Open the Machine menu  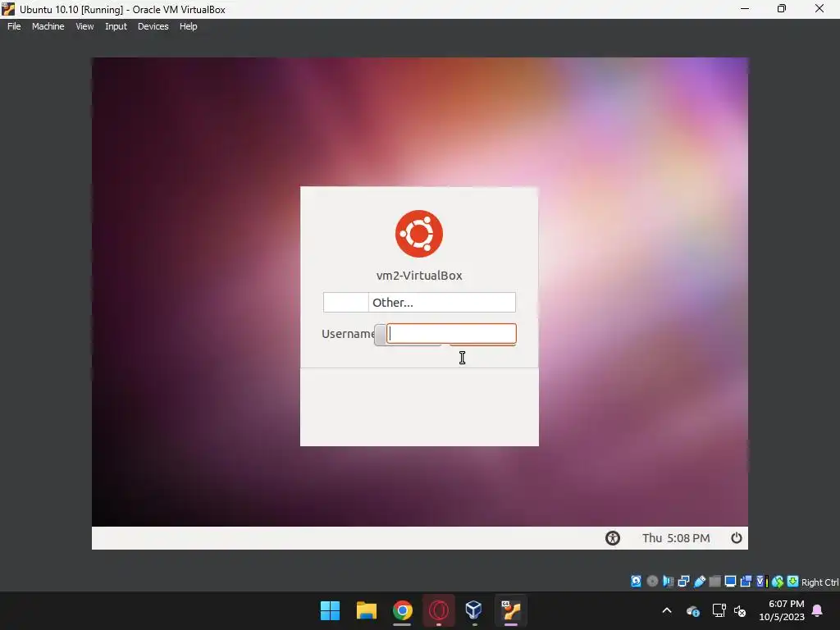[x=48, y=26]
